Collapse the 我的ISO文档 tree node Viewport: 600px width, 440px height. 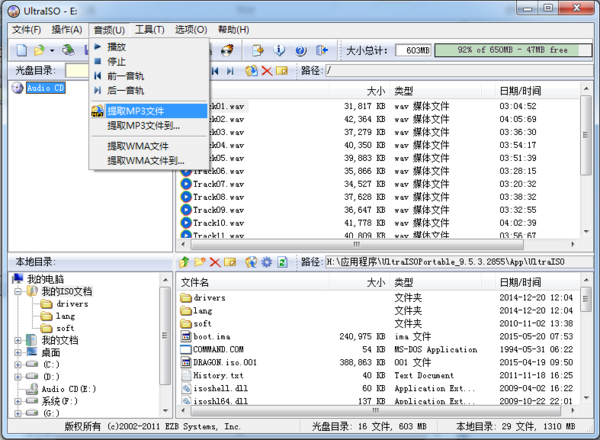[18, 292]
